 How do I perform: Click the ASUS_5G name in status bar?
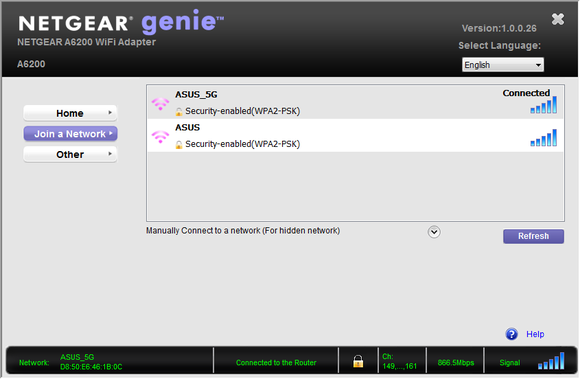(77, 357)
